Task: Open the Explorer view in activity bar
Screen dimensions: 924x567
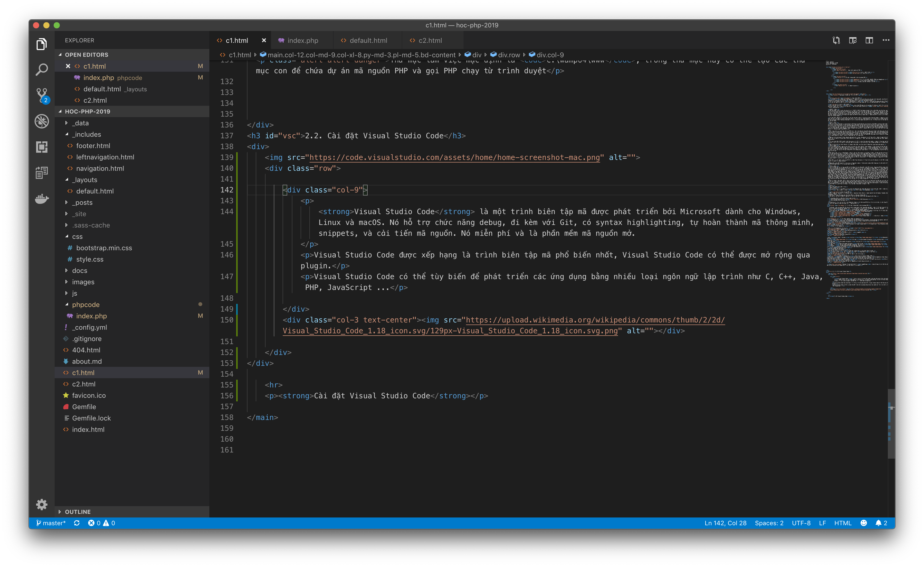Action: pos(42,44)
